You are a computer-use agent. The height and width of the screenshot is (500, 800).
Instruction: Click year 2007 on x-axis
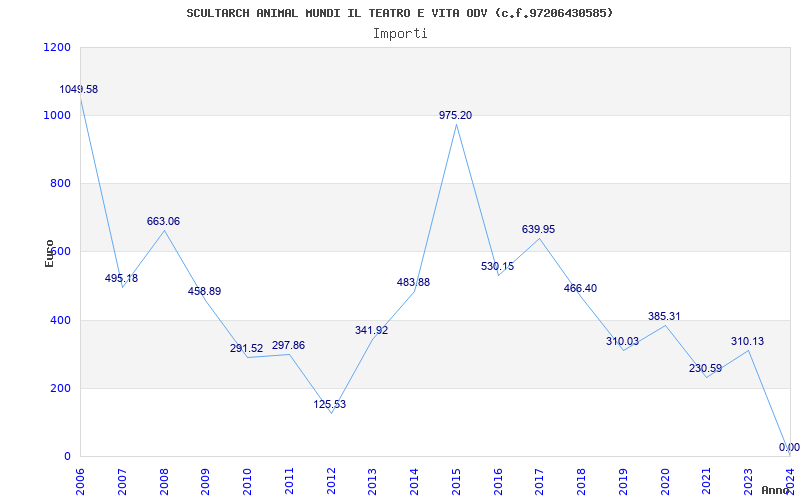pyautogui.click(x=122, y=482)
